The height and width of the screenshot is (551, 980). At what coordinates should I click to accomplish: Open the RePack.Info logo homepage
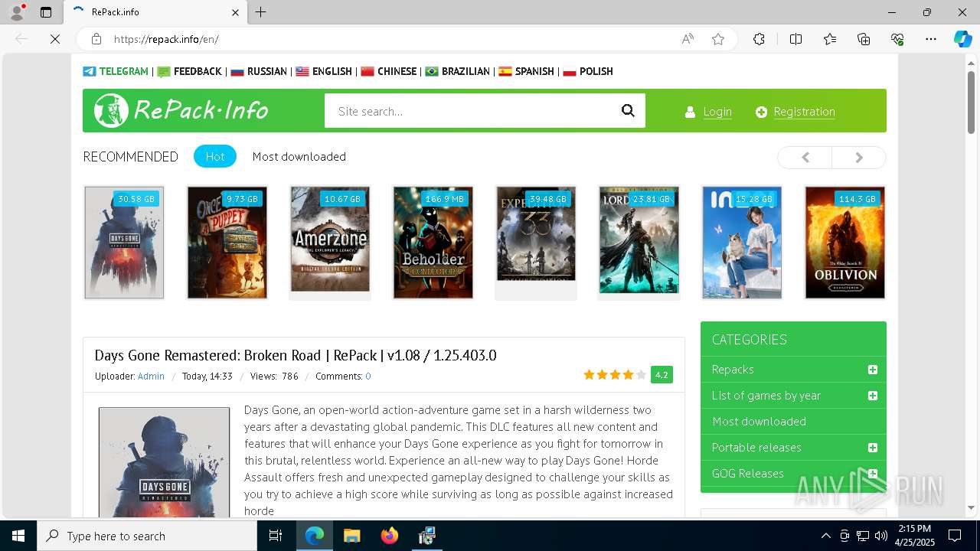[x=181, y=111]
